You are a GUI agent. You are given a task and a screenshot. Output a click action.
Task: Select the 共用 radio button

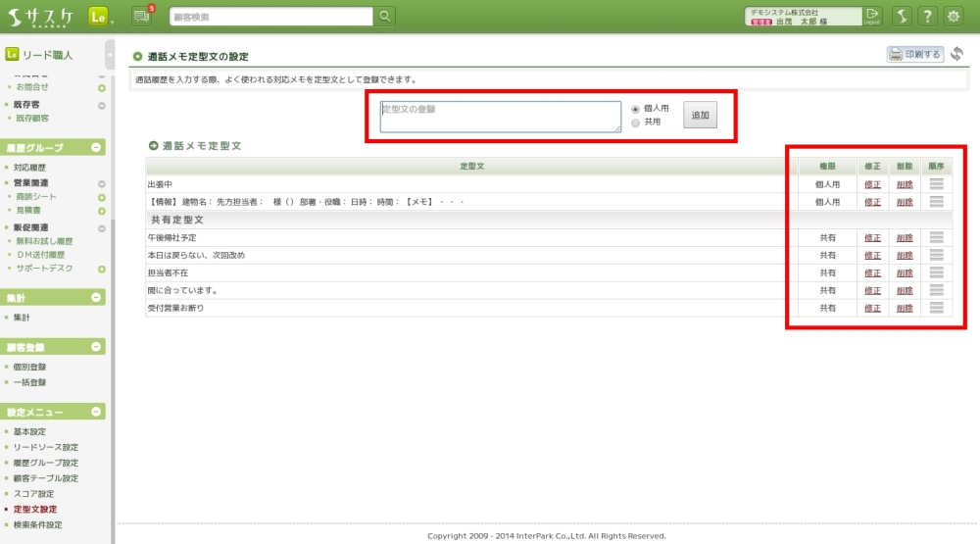636,123
